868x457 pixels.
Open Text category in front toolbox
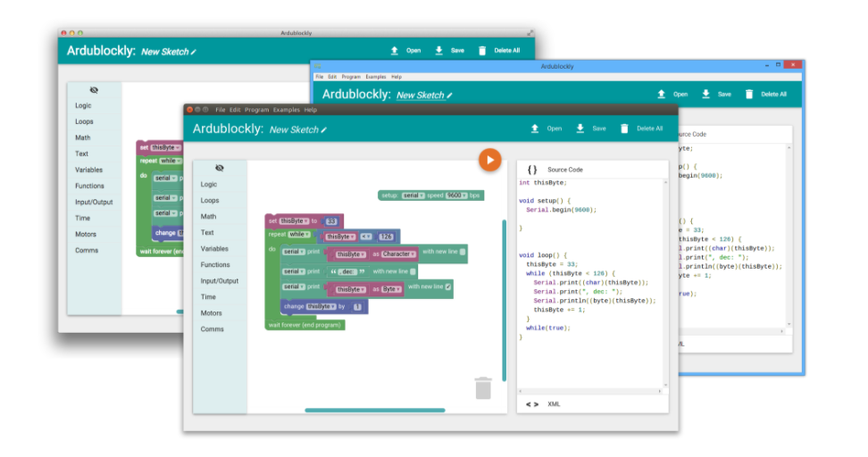pyautogui.click(x=207, y=232)
